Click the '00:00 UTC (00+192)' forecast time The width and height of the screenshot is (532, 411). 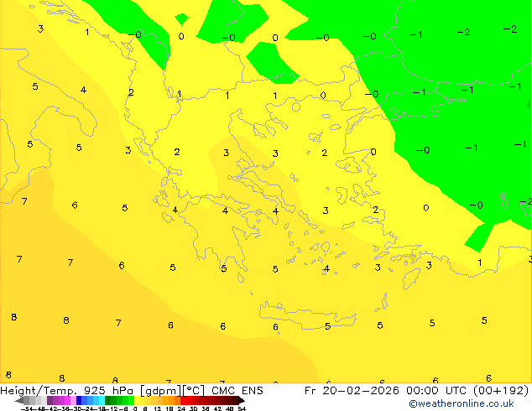pyautogui.click(x=467, y=391)
